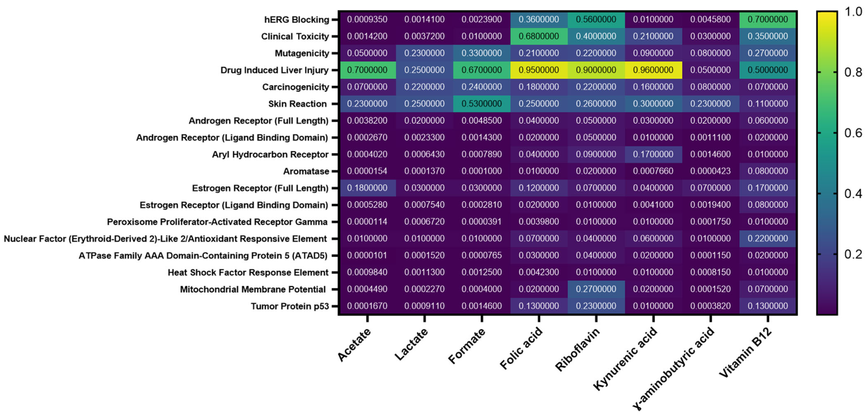Viewport: 868px width, 419px height.
Task: Click Kynurenic acid cell showing 0.9600000
Action: [x=653, y=70]
